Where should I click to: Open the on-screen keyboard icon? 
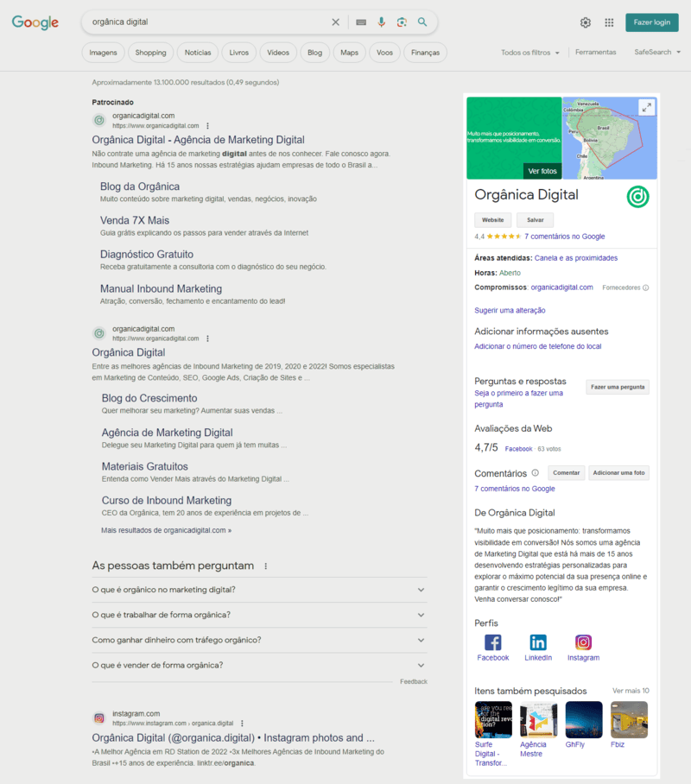pos(360,22)
